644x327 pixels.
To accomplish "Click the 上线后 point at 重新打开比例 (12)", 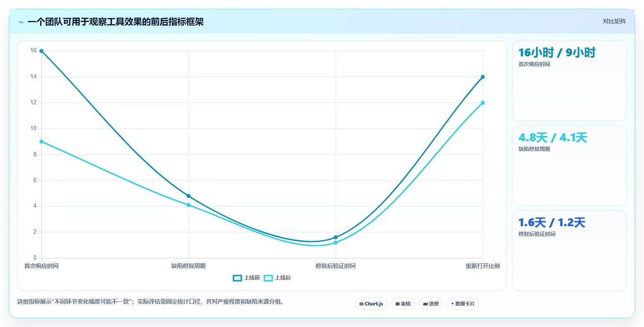I will point(483,103).
